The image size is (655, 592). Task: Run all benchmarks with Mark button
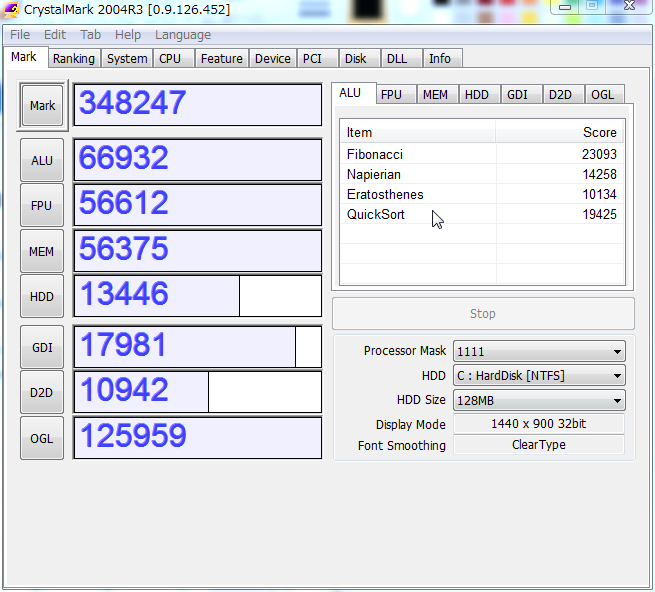point(42,105)
